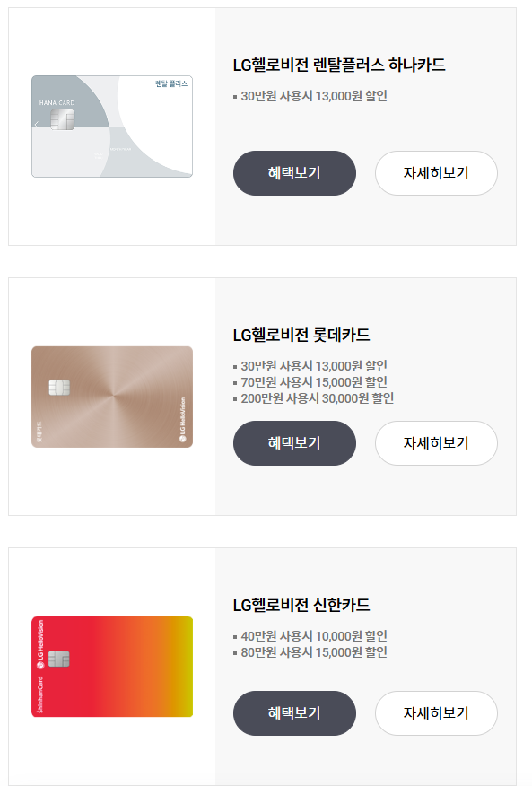The height and width of the screenshot is (786, 532).
Task: Click the chip icon on the Hana Card
Action: click(x=62, y=120)
